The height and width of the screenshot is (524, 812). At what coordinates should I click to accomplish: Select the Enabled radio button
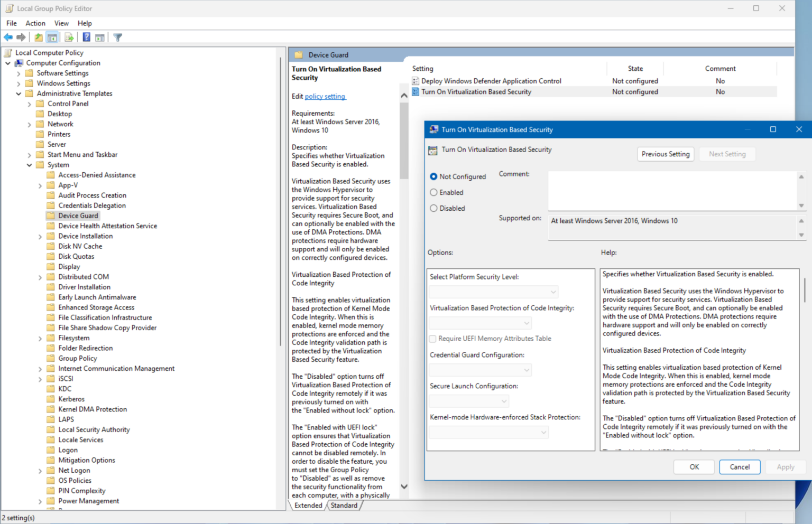pyautogui.click(x=433, y=192)
